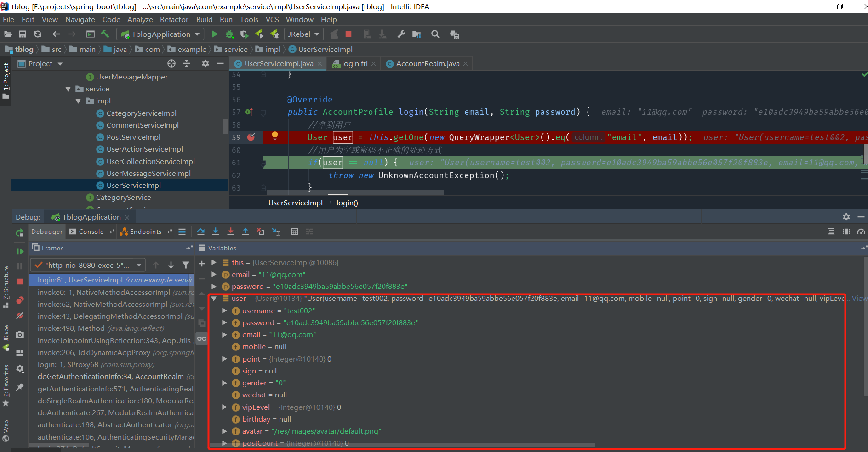Click the Force Step Into icon

coord(231,232)
